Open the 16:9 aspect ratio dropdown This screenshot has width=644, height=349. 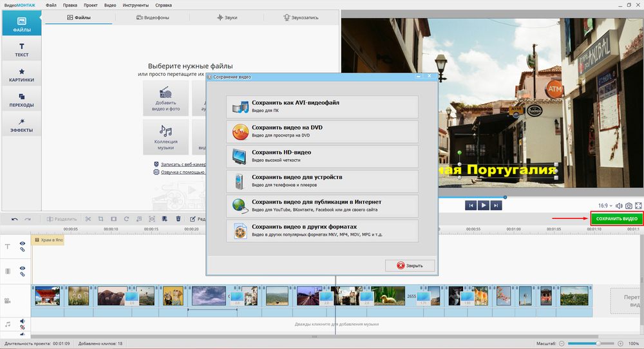click(x=605, y=205)
